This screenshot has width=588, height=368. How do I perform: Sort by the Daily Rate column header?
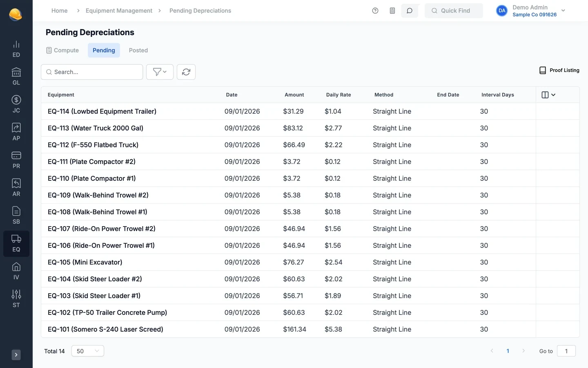click(339, 95)
